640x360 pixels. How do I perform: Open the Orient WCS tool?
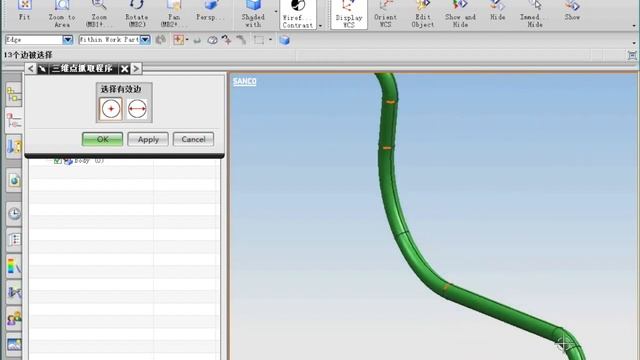pyautogui.click(x=385, y=13)
